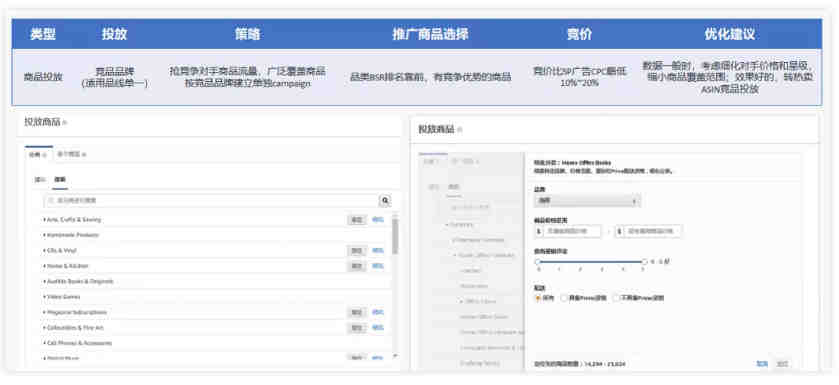Click the 投放 column header
Viewport: 839px width, 385px height.
[115, 35]
